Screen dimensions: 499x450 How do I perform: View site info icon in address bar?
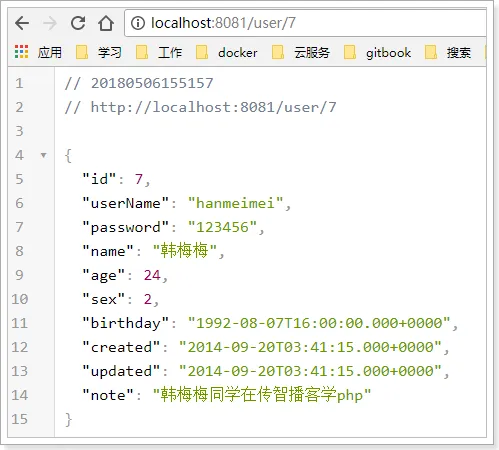138,23
